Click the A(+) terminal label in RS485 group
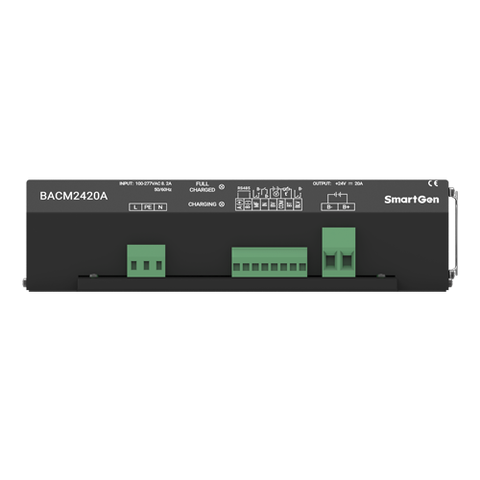 pos(239,205)
